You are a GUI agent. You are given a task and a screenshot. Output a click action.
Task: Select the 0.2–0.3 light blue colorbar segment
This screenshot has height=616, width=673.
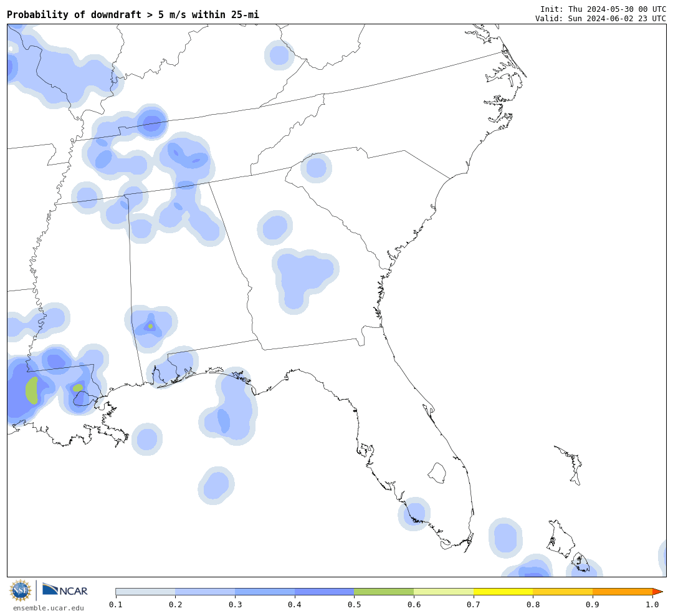coord(205,592)
